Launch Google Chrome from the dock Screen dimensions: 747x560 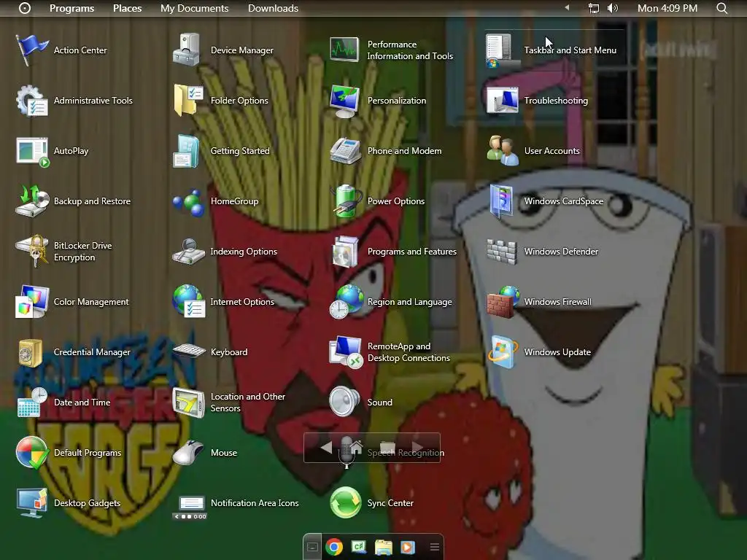pos(334,547)
